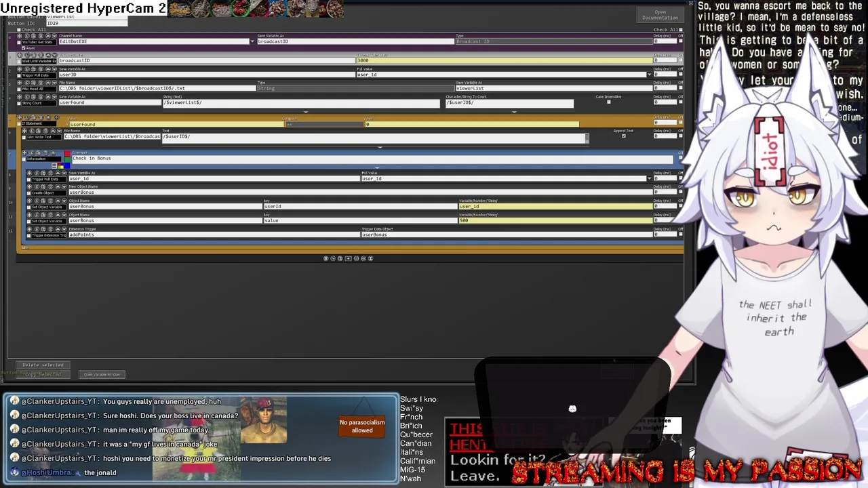Click Timeout field with value 3000
The height and width of the screenshot is (488, 868).
click(x=504, y=60)
